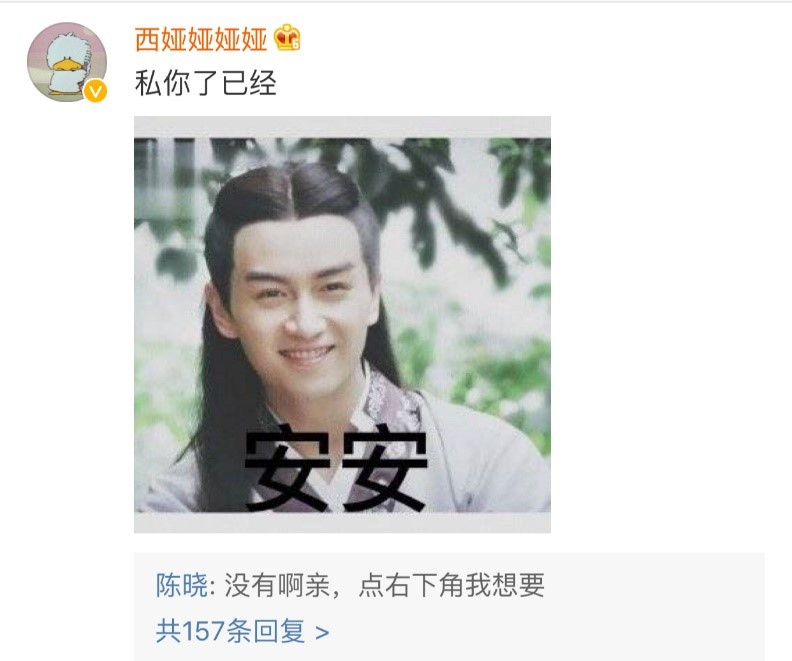Open the duck avatar profile picture
792x661 pixels.
pos(67,62)
